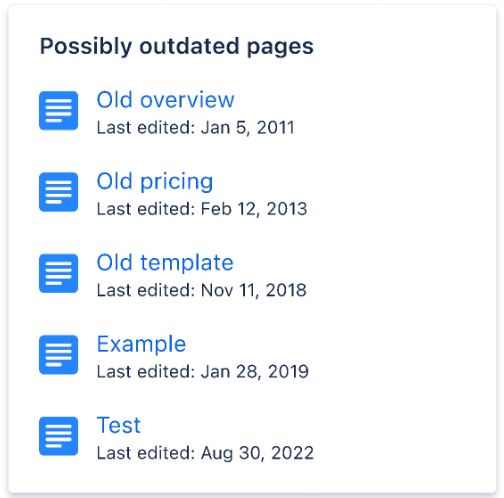The image size is (504, 498).
Task: Click the year 2011 under Old overview
Action: point(276,127)
